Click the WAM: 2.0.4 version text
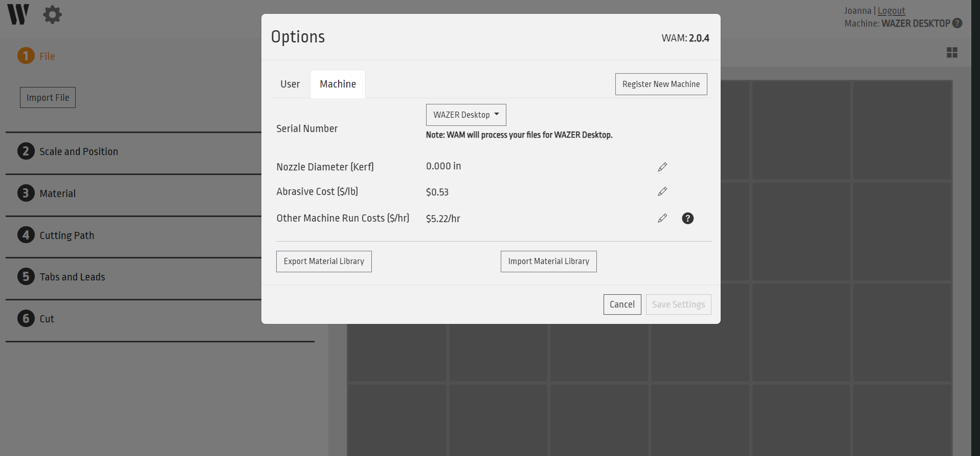The height and width of the screenshot is (456, 980). [x=685, y=38]
